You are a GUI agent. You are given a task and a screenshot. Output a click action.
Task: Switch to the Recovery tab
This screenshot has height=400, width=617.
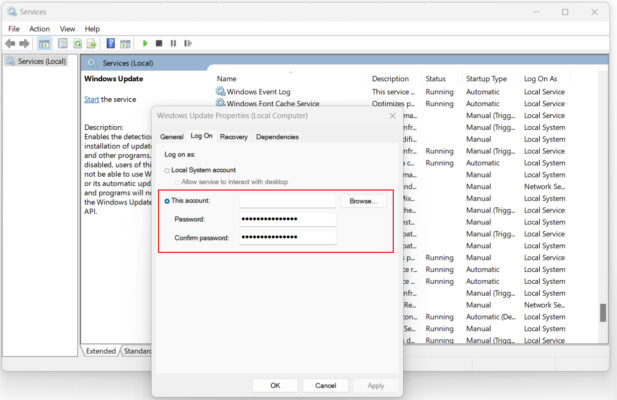[x=234, y=137]
